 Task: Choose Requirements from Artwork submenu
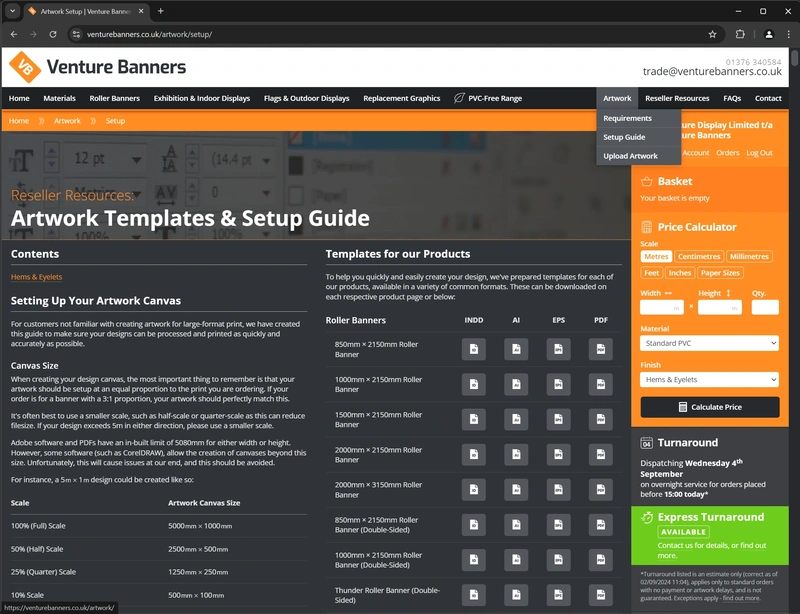tap(627, 118)
